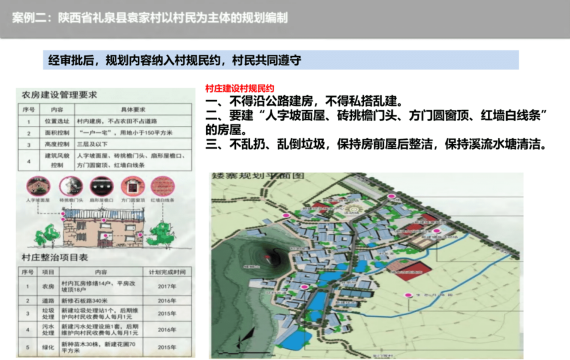Click the 高度控制 table row
570x360 pixels.
click(105, 144)
